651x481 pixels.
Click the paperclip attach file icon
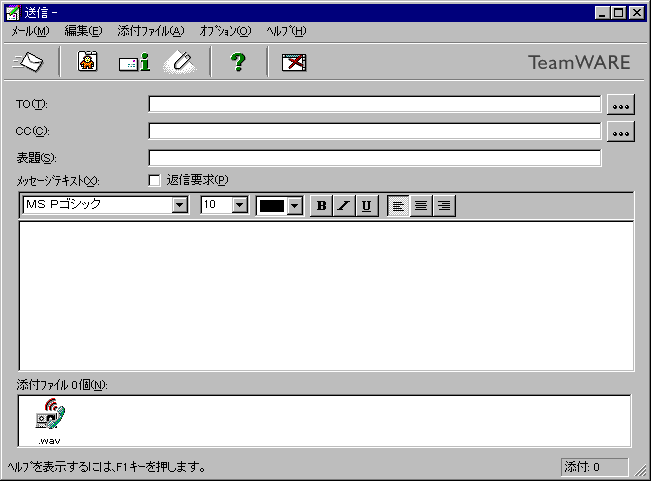click(x=180, y=62)
